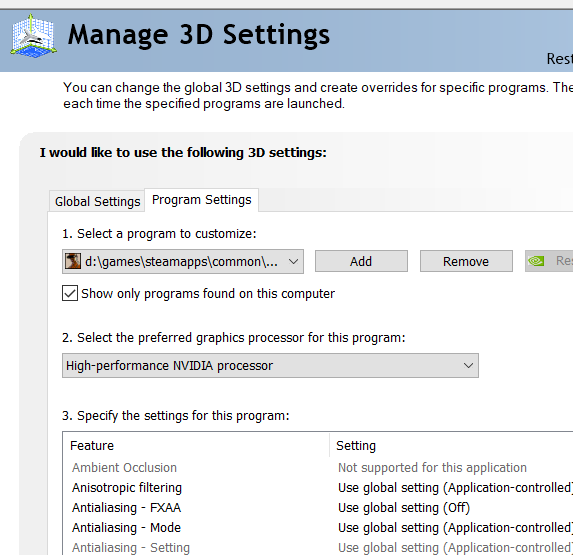Click the game icon in program dropdown
The image size is (573, 555).
click(x=73, y=261)
